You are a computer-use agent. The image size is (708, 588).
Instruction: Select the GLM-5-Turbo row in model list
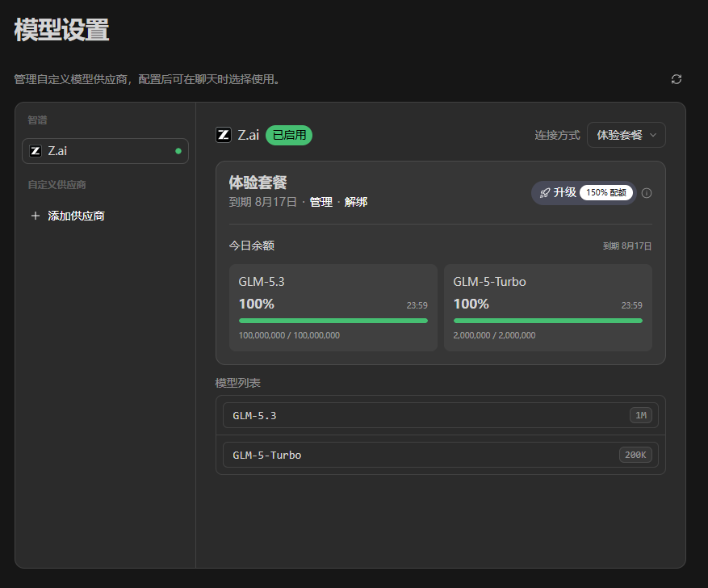[440, 455]
